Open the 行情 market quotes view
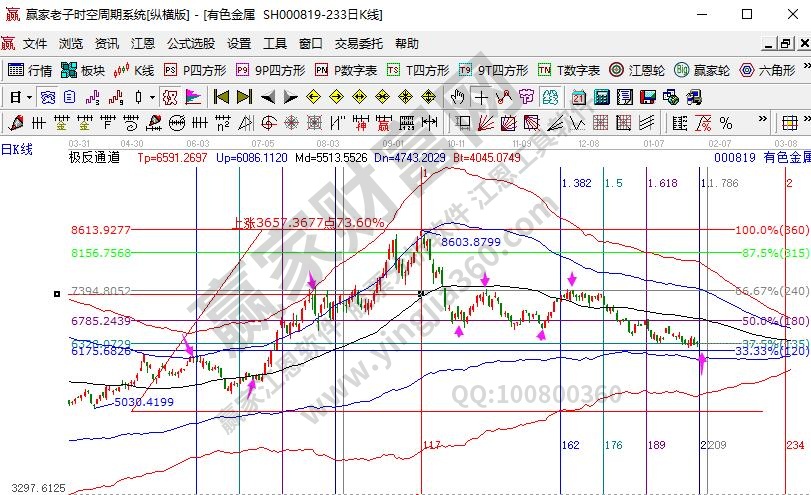The image size is (811, 495). pyautogui.click(x=30, y=70)
